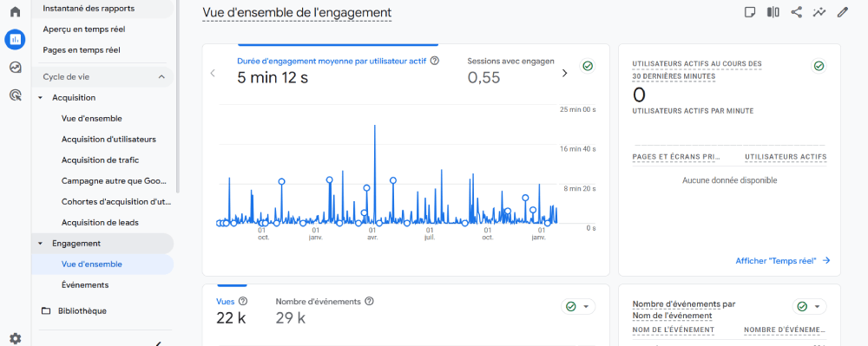This screenshot has width=868, height=346.
Task: Collapse the Engagement tree triangle
Action: click(41, 243)
